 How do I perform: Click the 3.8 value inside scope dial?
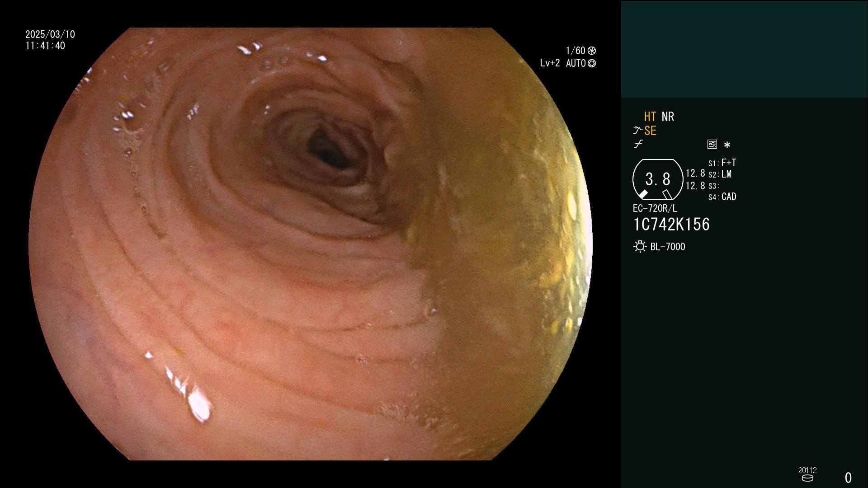coord(658,179)
